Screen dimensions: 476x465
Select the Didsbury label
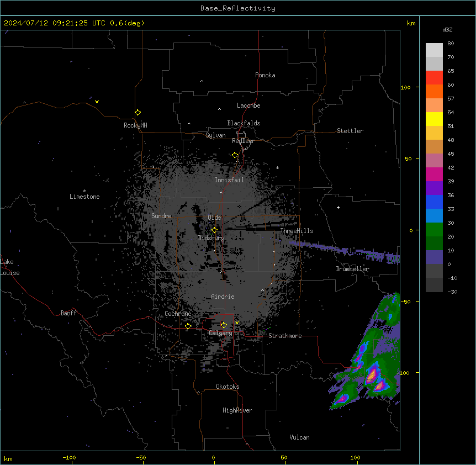211,238
